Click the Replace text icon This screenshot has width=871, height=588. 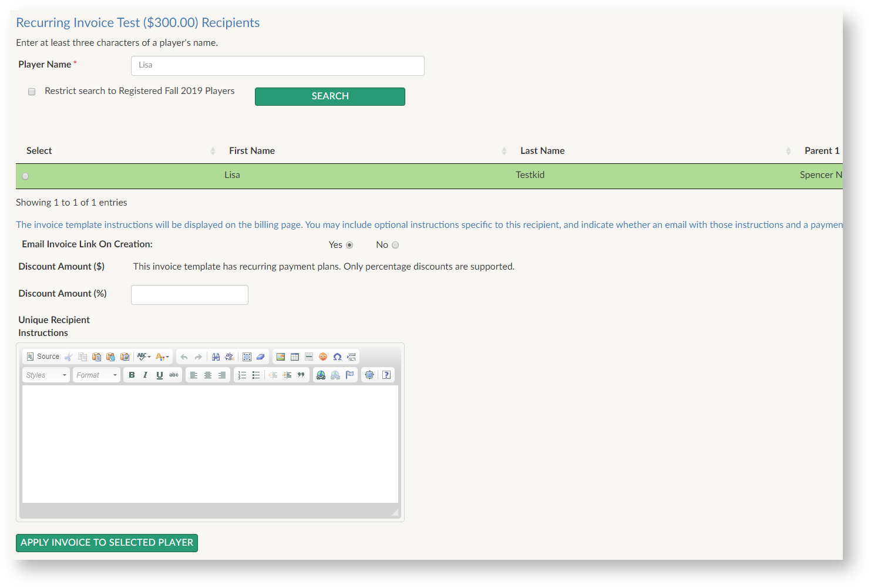pyautogui.click(x=230, y=357)
